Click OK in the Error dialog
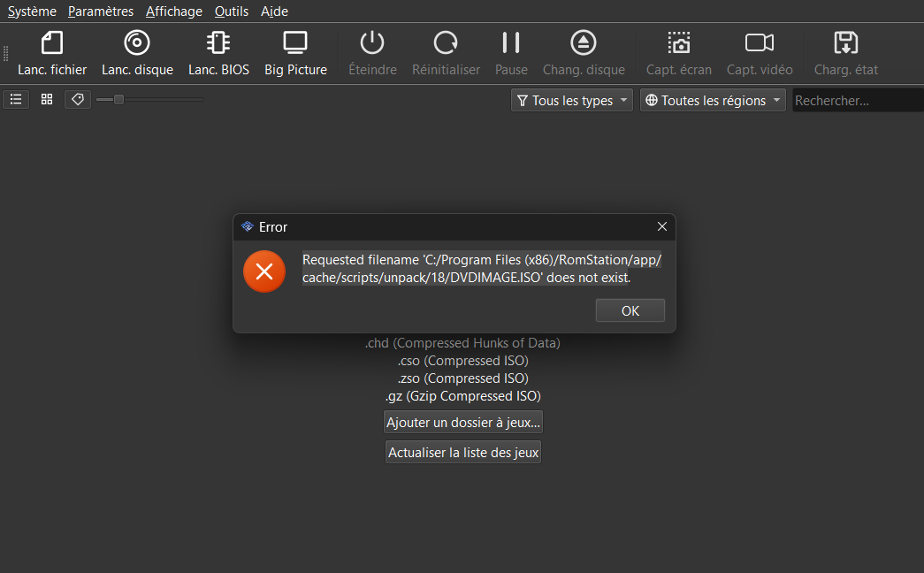Image resolution: width=924 pixels, height=573 pixels. pos(630,310)
